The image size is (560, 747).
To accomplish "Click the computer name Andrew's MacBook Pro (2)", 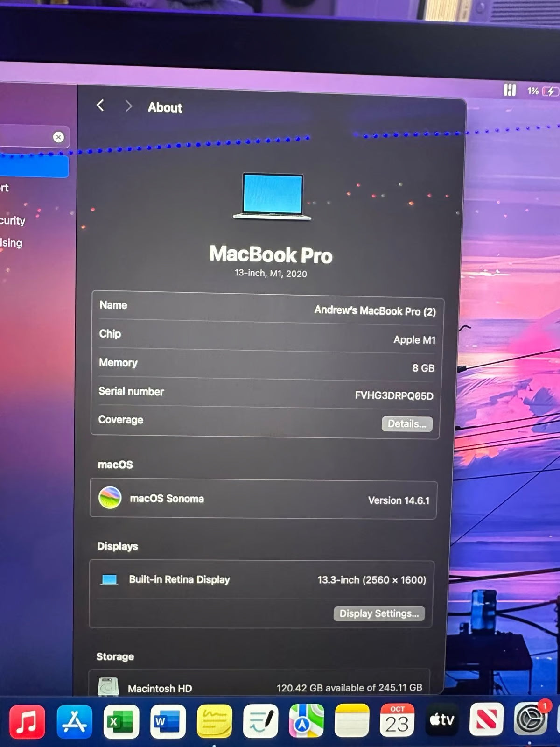I will [x=375, y=311].
